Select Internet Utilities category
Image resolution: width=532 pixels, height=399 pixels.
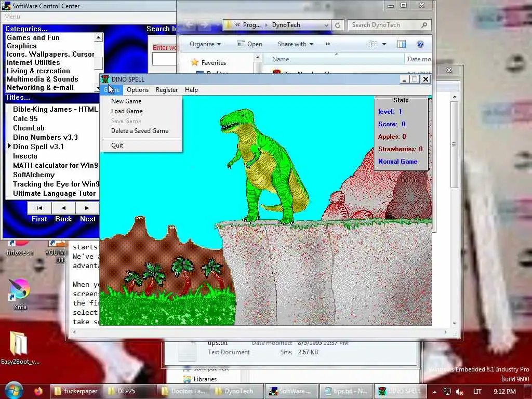click(x=33, y=62)
